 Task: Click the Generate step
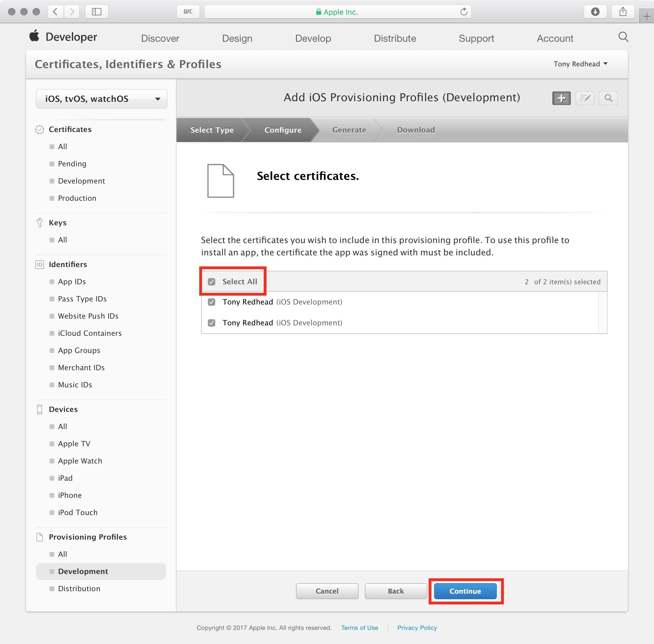349,130
